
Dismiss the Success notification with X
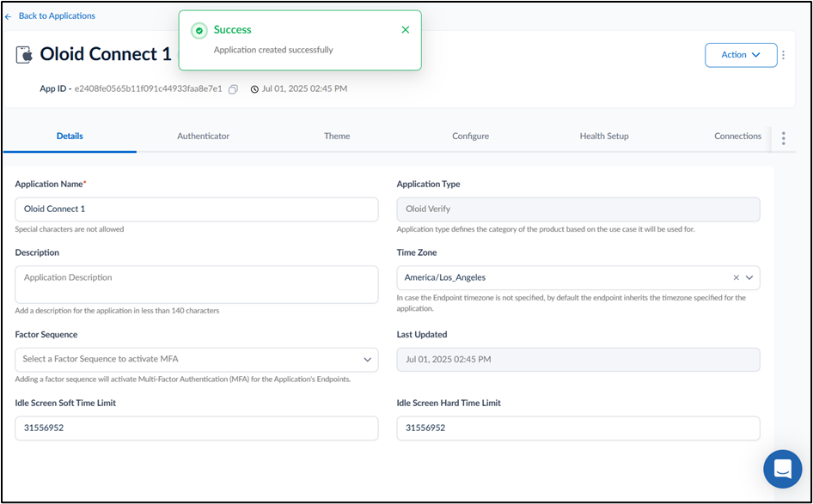pos(406,30)
